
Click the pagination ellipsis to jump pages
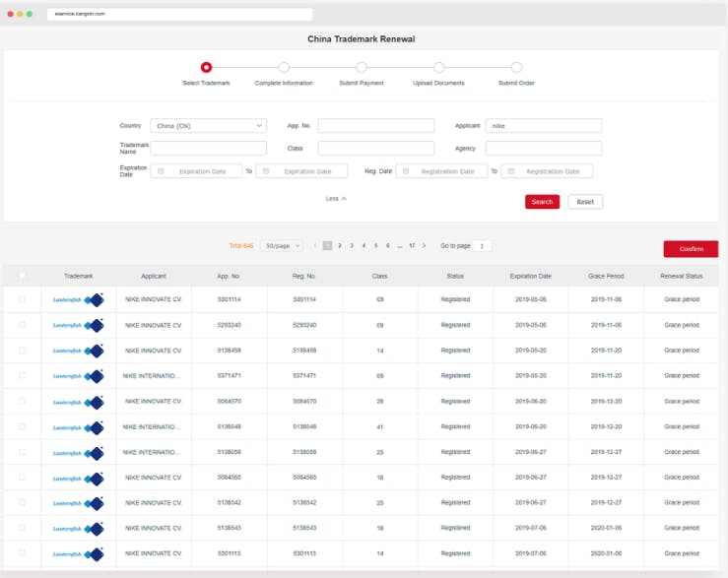click(x=400, y=246)
